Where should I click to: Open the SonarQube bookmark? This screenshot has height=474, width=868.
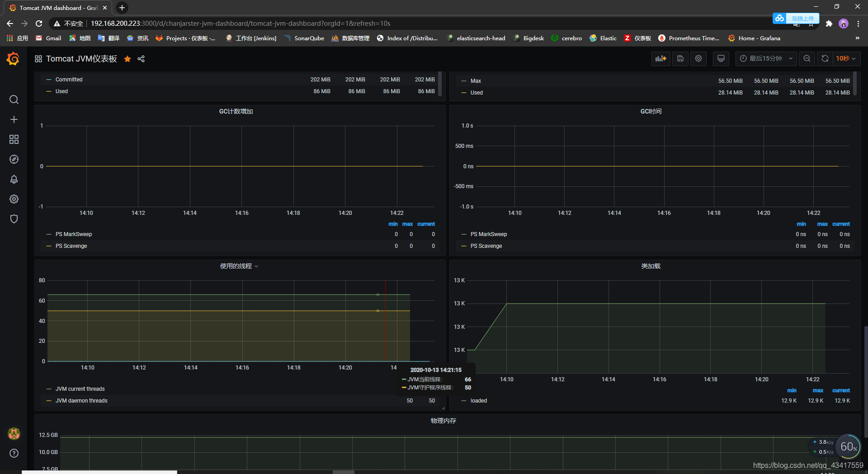tap(304, 38)
